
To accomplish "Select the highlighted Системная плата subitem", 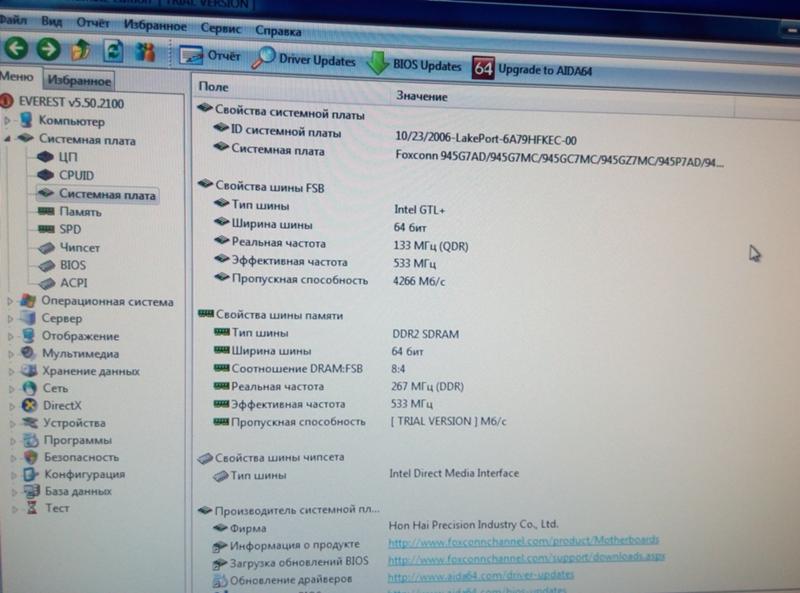I will coord(107,194).
